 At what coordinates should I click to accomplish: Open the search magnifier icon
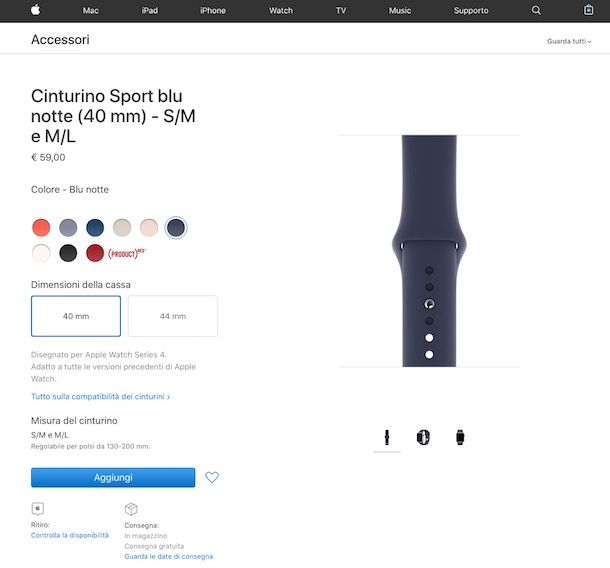click(x=536, y=11)
